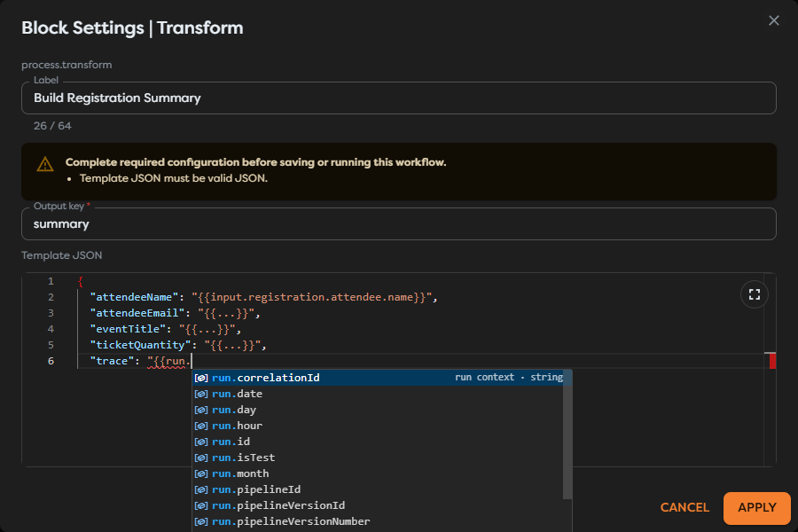Select run.hour suggestion

[x=378, y=426]
